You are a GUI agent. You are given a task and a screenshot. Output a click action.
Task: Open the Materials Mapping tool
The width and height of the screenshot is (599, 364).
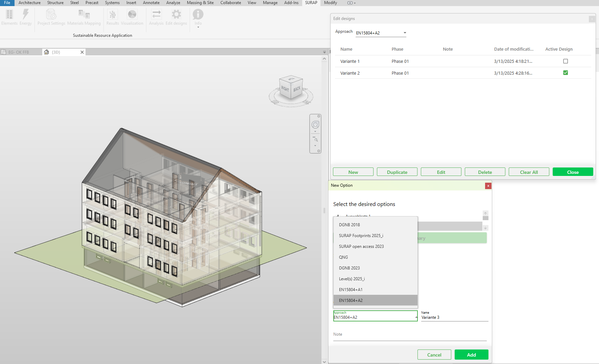[84, 17]
